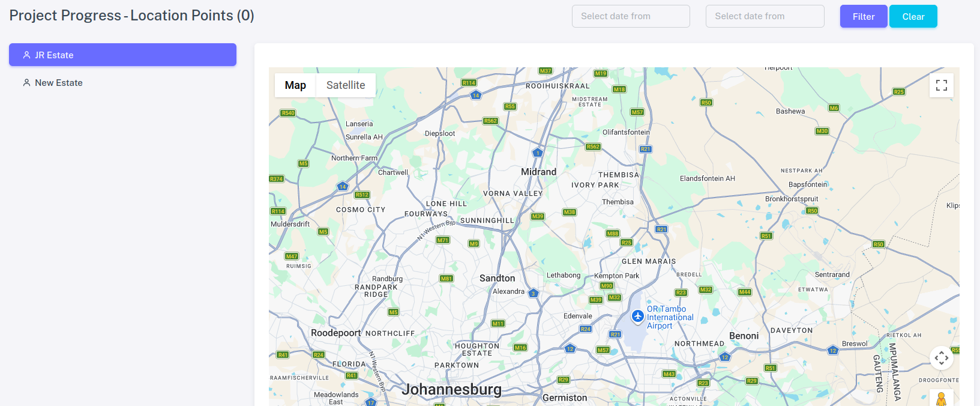Click OR Tambo International Airport label
This screenshot has height=406, width=980.
(x=670, y=317)
